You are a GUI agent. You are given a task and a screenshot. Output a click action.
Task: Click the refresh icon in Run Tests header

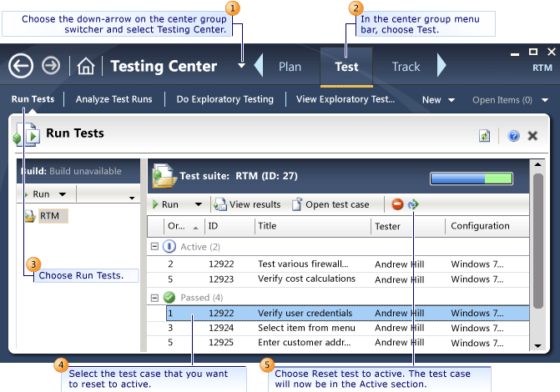point(484,136)
